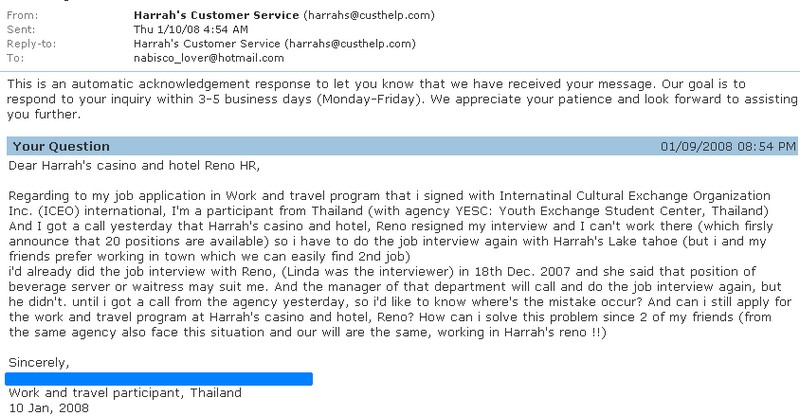Viewport: 800px width, 416px height.
Task: Click the Your Question section header
Action: (x=61, y=146)
